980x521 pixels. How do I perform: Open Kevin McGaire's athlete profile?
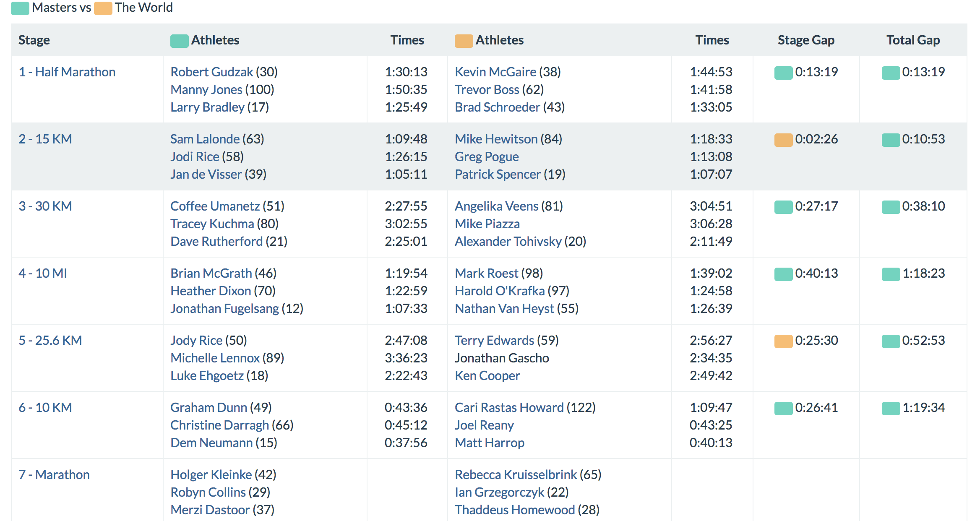coord(495,72)
